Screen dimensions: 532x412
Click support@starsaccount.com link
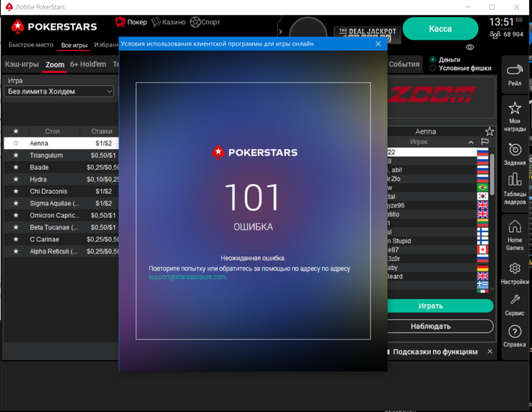[x=187, y=277]
